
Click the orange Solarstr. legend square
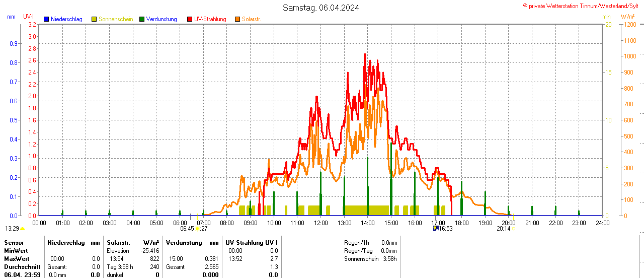pyautogui.click(x=237, y=19)
